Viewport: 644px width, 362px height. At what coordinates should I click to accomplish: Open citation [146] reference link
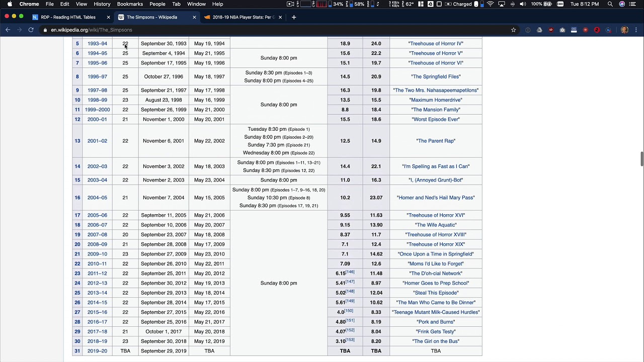350,272
